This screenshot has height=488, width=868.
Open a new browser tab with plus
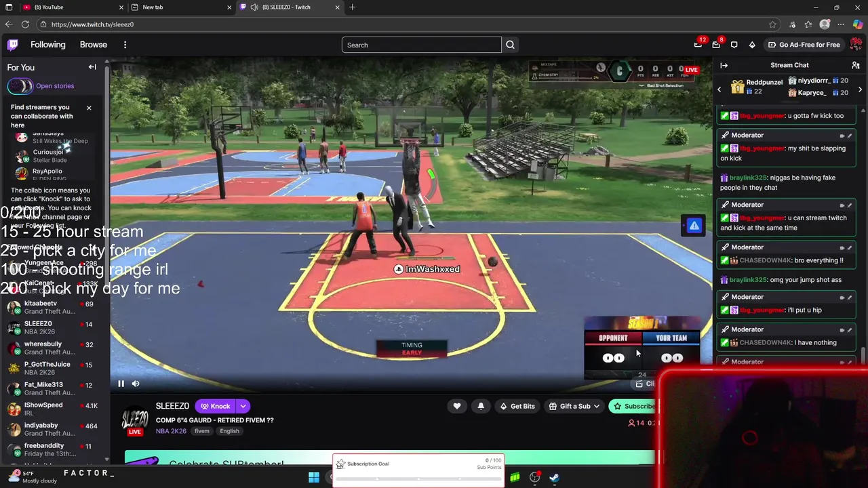352,7
